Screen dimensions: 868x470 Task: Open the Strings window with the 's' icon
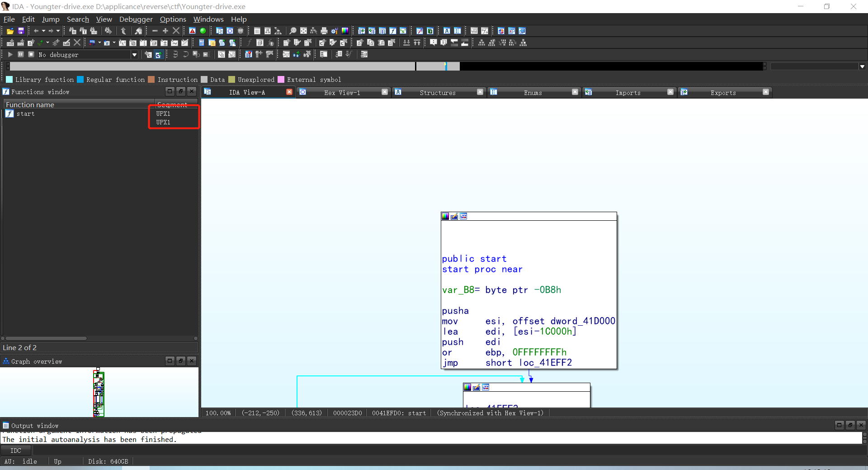pos(403,31)
